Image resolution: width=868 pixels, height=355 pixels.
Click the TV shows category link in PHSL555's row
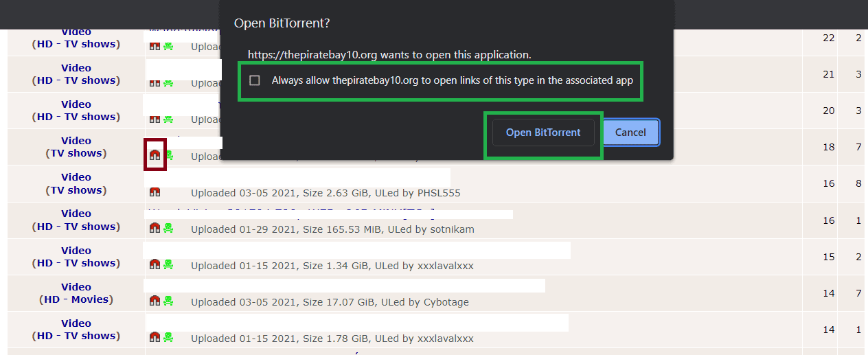(76, 190)
